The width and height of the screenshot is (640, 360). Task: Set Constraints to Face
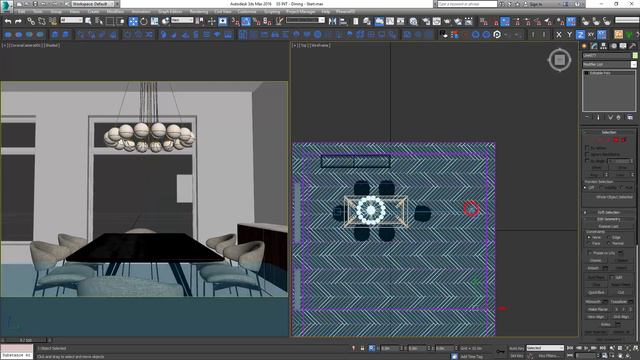pyautogui.click(x=589, y=243)
